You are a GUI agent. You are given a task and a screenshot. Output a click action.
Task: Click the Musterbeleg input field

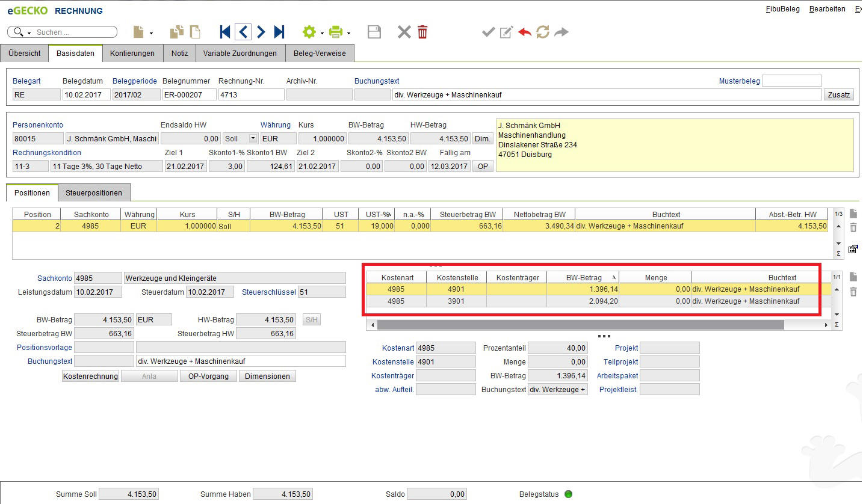[x=792, y=81]
